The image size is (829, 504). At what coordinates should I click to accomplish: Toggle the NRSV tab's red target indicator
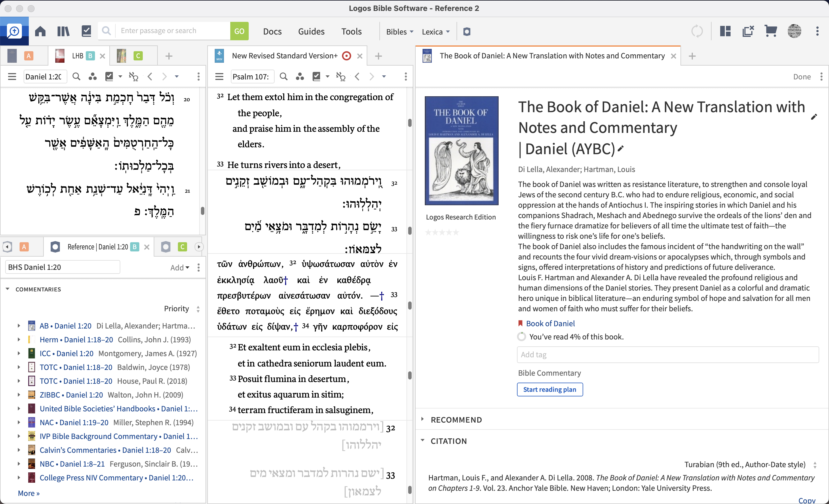coord(347,56)
